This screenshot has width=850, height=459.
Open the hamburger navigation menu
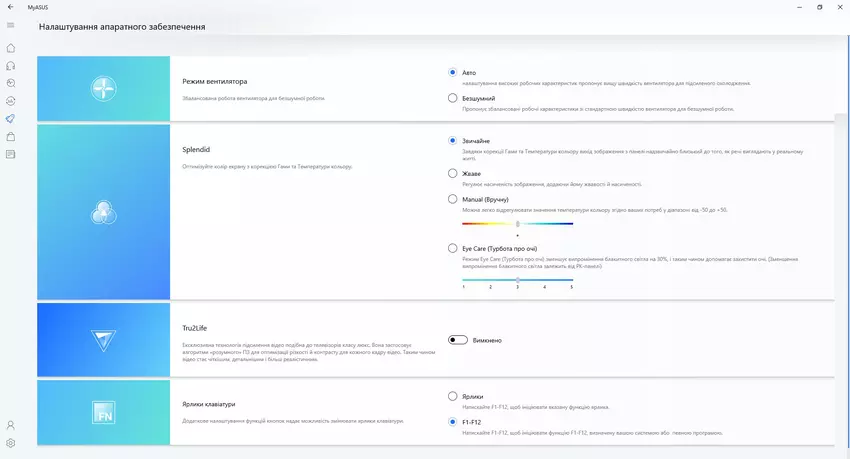click(10, 26)
